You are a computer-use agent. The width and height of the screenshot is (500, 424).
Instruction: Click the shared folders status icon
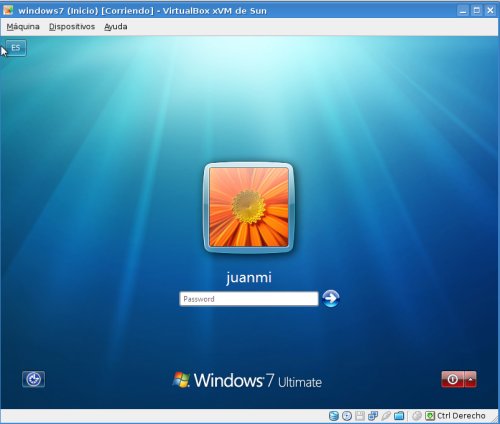399,416
